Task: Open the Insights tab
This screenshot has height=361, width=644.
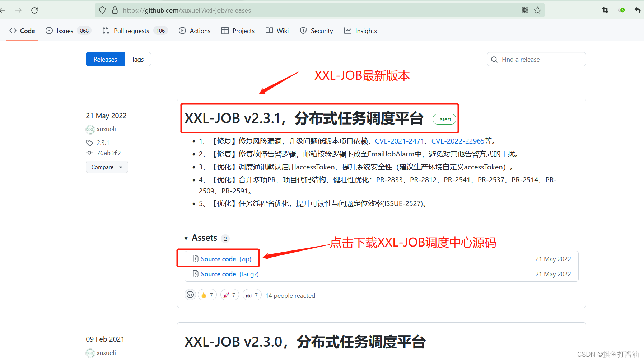Action: [360, 31]
